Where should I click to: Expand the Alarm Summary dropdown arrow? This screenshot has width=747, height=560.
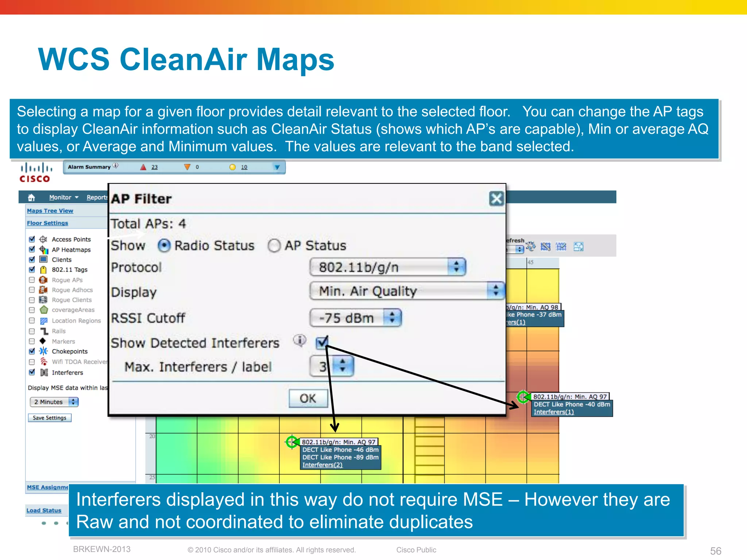click(277, 167)
